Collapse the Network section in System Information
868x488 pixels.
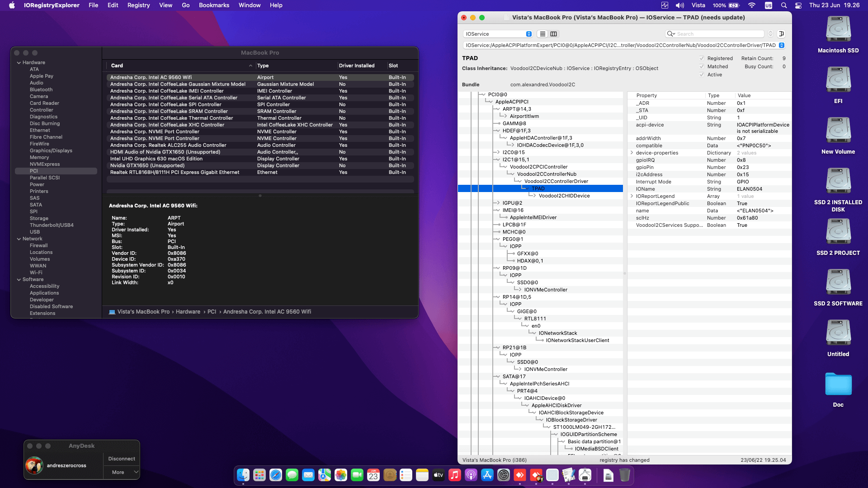click(x=19, y=239)
